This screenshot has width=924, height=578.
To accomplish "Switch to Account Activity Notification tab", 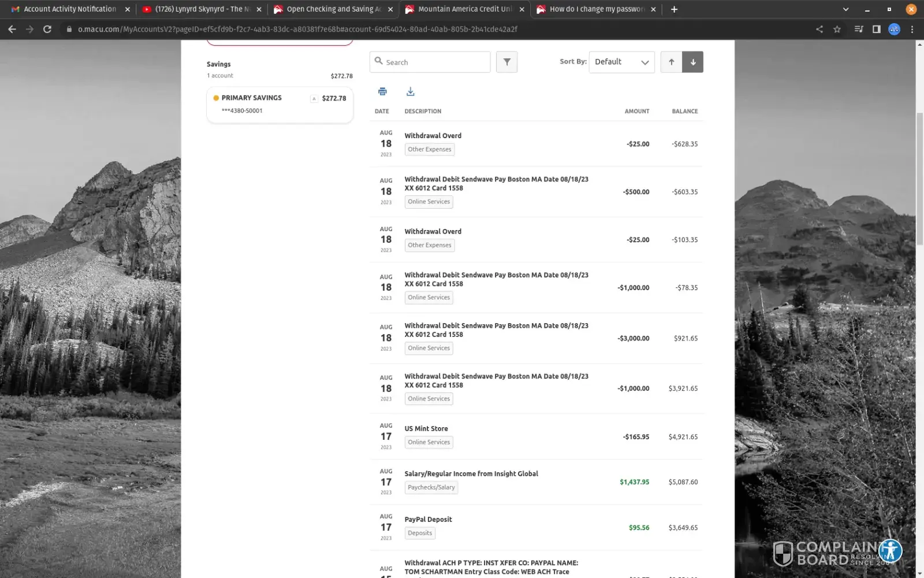I will (69, 9).
